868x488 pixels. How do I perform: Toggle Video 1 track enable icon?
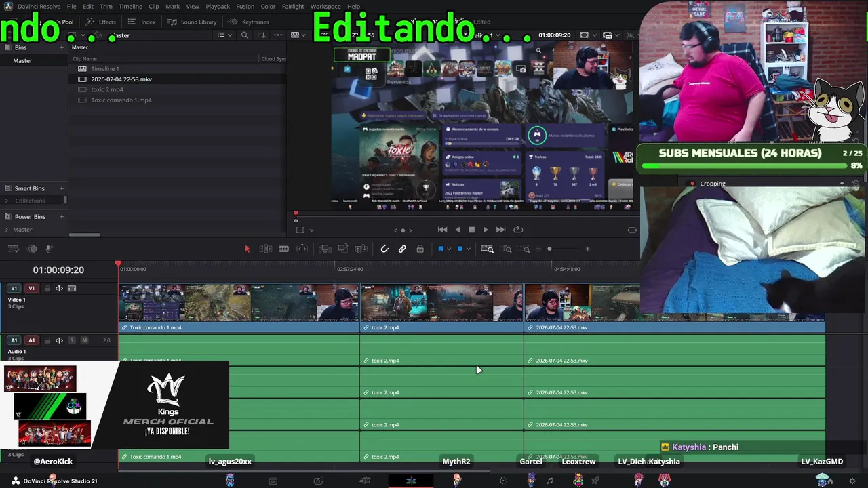tap(72, 288)
